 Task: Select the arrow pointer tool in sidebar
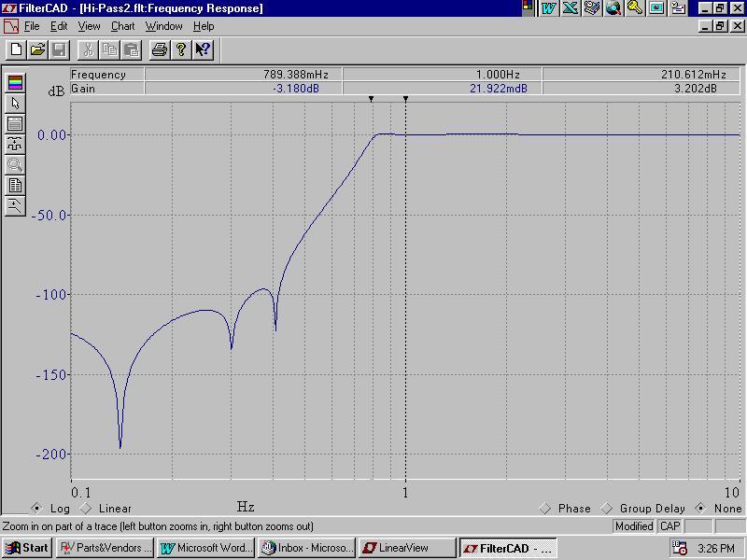(15, 104)
